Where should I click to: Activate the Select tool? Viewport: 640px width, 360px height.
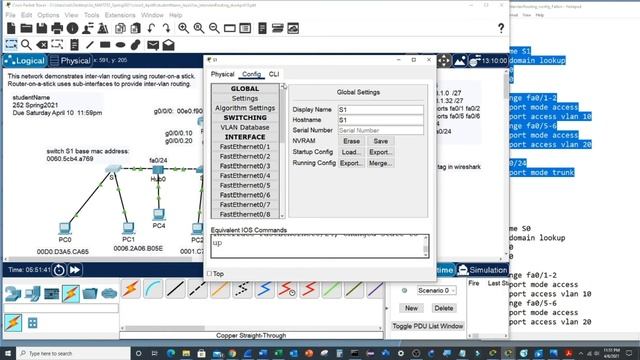pyautogui.click(x=11, y=44)
